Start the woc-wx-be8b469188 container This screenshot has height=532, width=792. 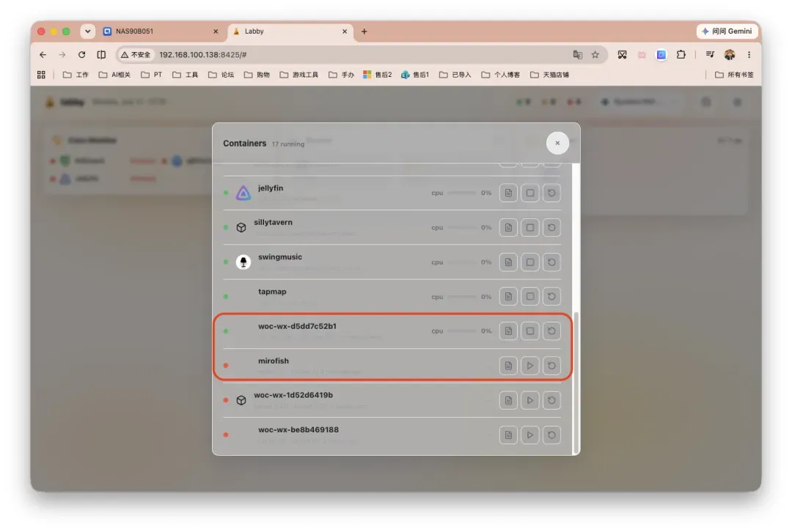click(x=530, y=435)
